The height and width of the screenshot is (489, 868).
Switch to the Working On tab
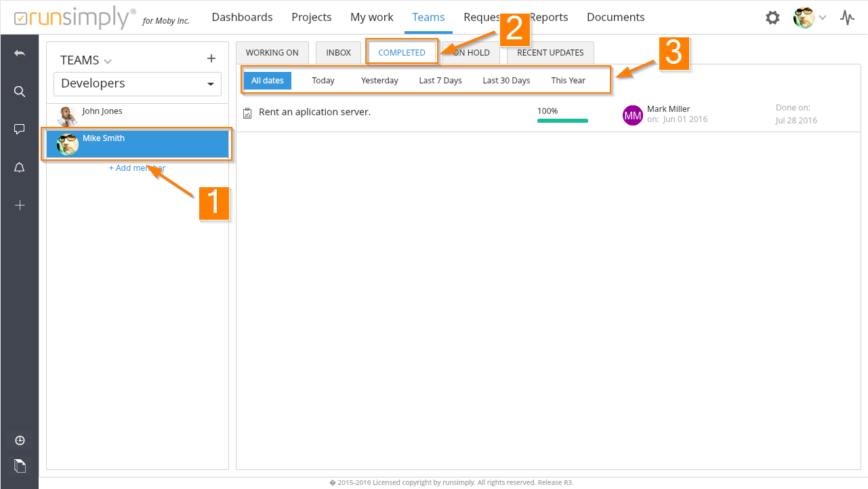[272, 53]
